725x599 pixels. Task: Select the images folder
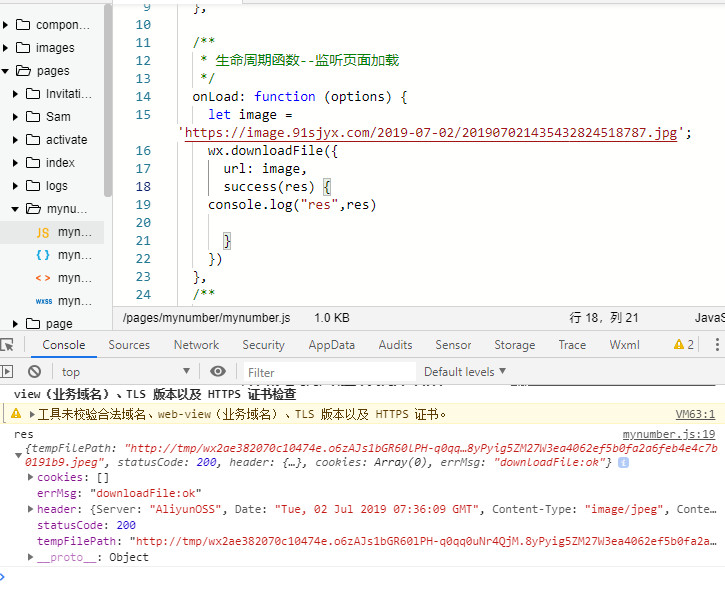[x=55, y=48]
